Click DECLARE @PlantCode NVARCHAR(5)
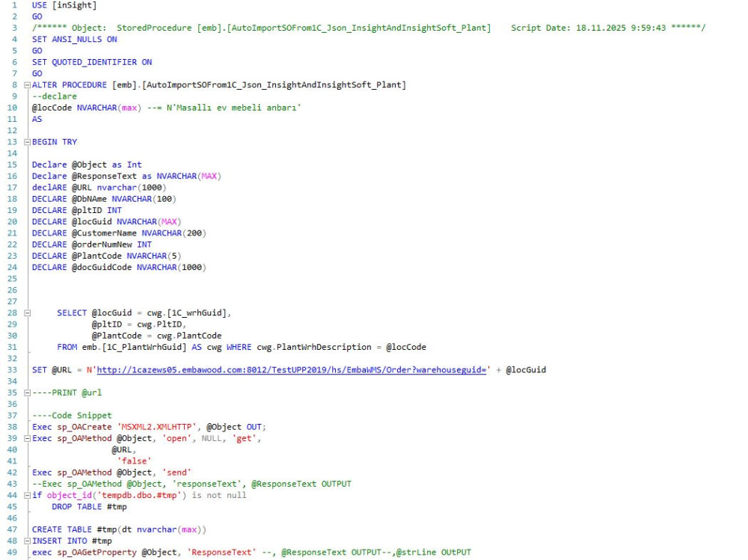 (x=107, y=256)
